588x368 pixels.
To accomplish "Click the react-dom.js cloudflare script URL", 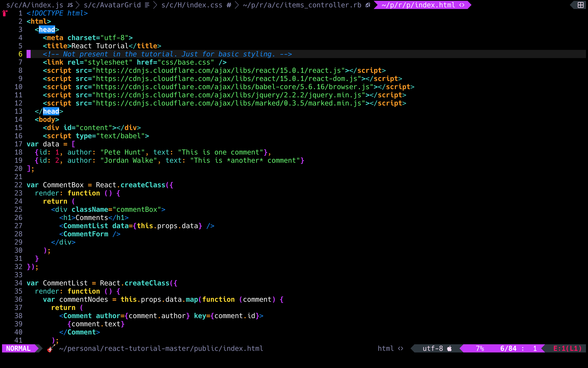I will (226, 79).
